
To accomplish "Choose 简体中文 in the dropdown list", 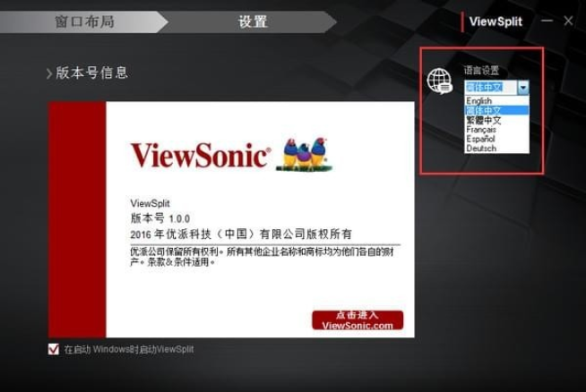I will point(496,110).
